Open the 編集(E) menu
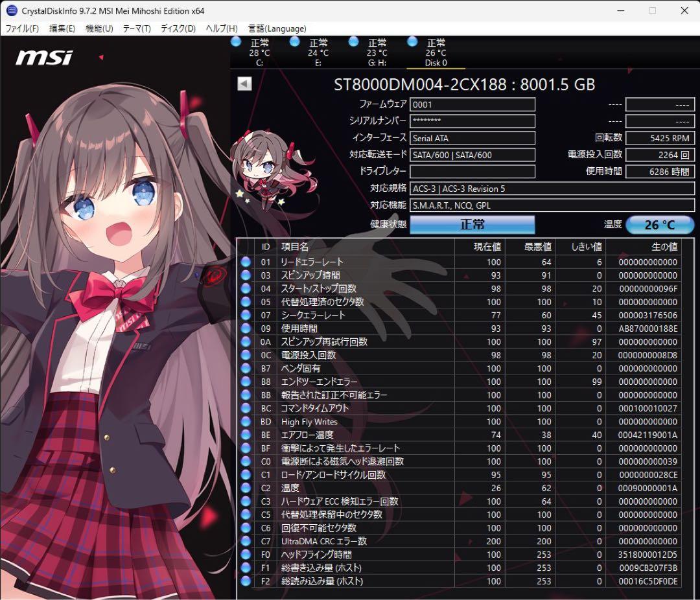Viewport: 700px width, 600px height. click(62, 29)
